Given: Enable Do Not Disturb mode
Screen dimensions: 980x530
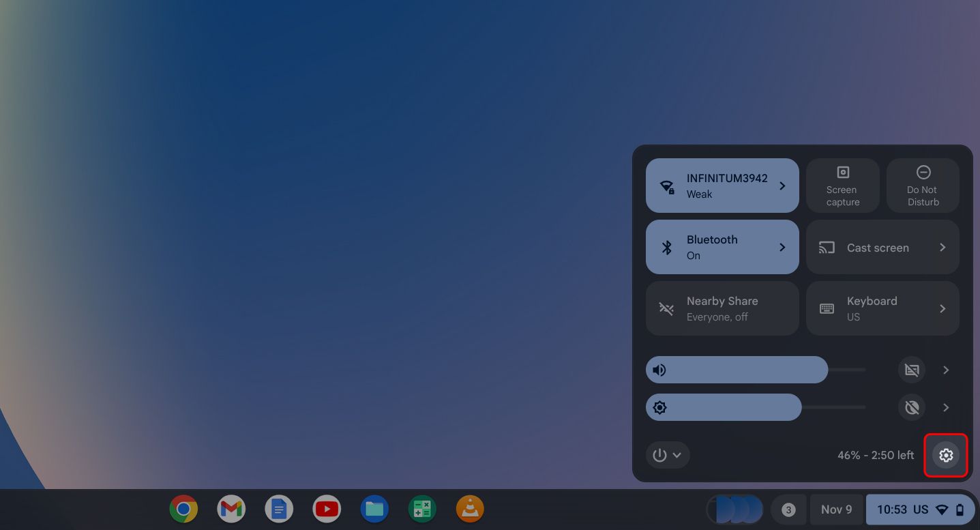Looking at the screenshot, I should (922, 186).
